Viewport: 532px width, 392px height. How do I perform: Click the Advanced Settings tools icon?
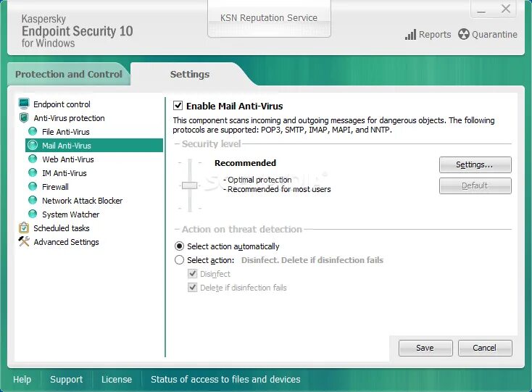24,241
